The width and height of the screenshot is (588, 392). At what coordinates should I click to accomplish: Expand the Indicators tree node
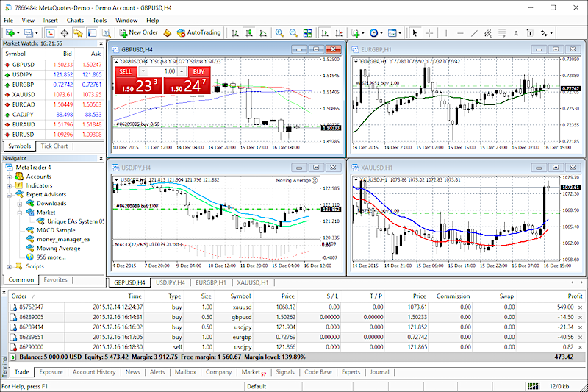tap(9, 185)
